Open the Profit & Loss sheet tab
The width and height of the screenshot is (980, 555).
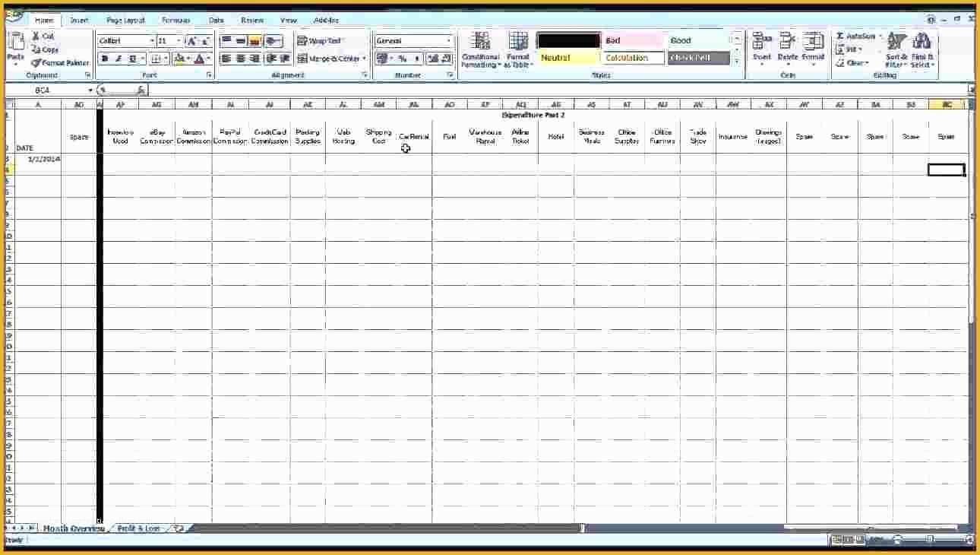139,528
